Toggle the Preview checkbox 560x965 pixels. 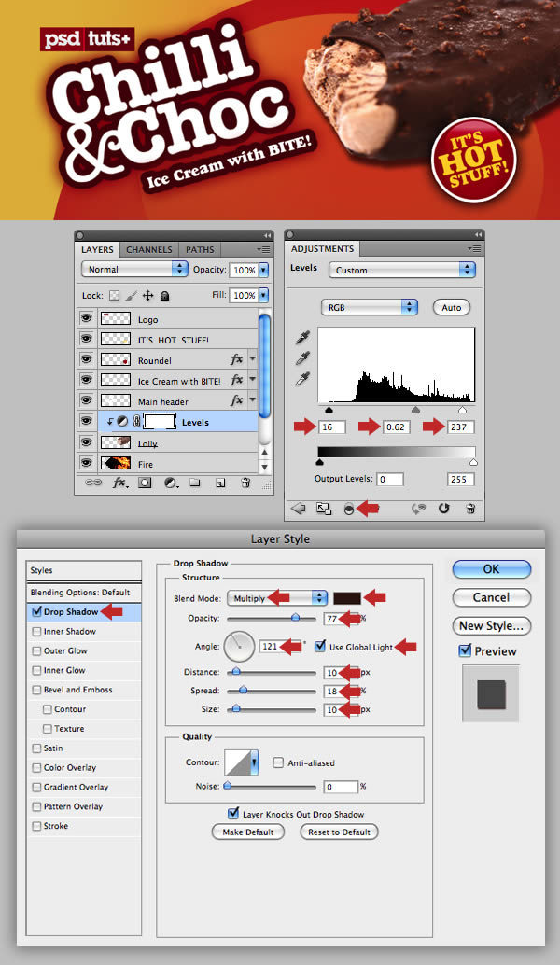tap(465, 650)
